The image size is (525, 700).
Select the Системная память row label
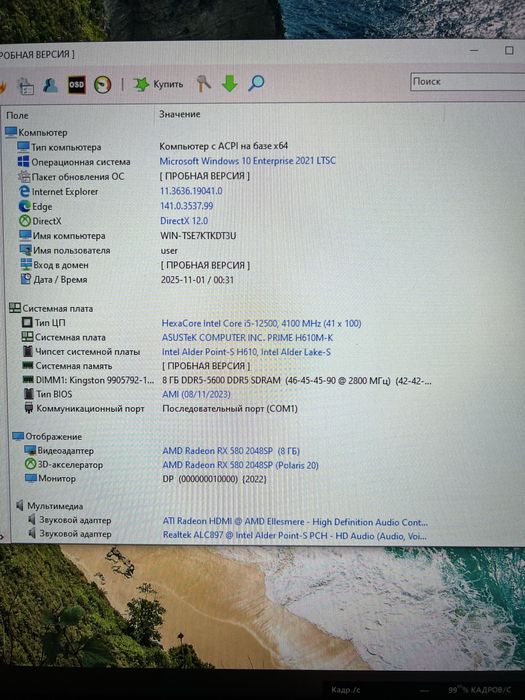[x=74, y=365]
